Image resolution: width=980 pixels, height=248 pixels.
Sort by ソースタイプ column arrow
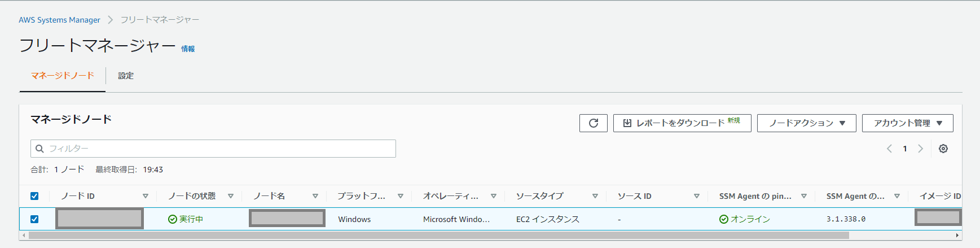595,196
